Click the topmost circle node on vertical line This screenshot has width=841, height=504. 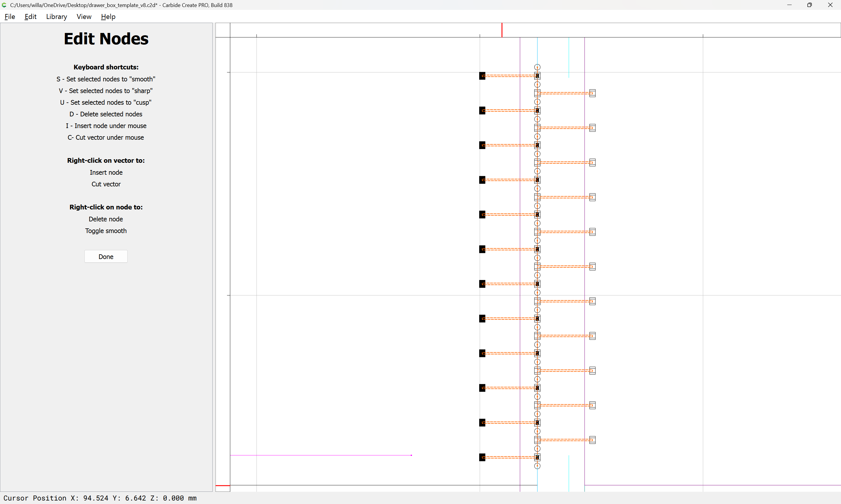(x=537, y=67)
